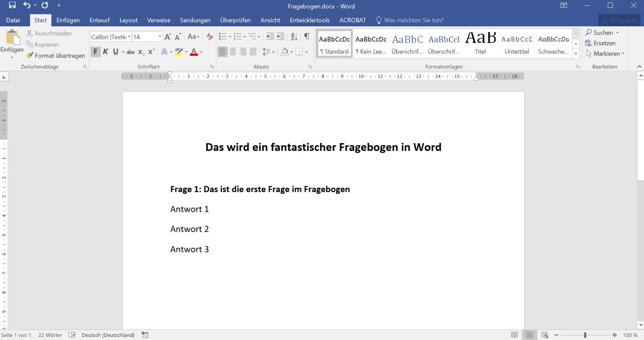Image resolution: width=644 pixels, height=340 pixels.
Task: Apply italic formatting using the K icon
Action: (x=106, y=52)
